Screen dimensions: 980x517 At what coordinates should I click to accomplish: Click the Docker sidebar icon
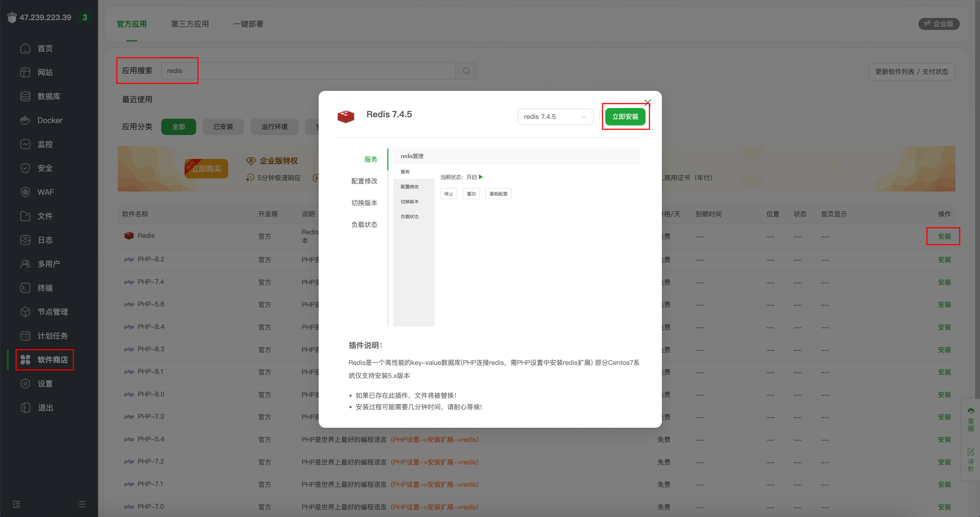(x=25, y=121)
